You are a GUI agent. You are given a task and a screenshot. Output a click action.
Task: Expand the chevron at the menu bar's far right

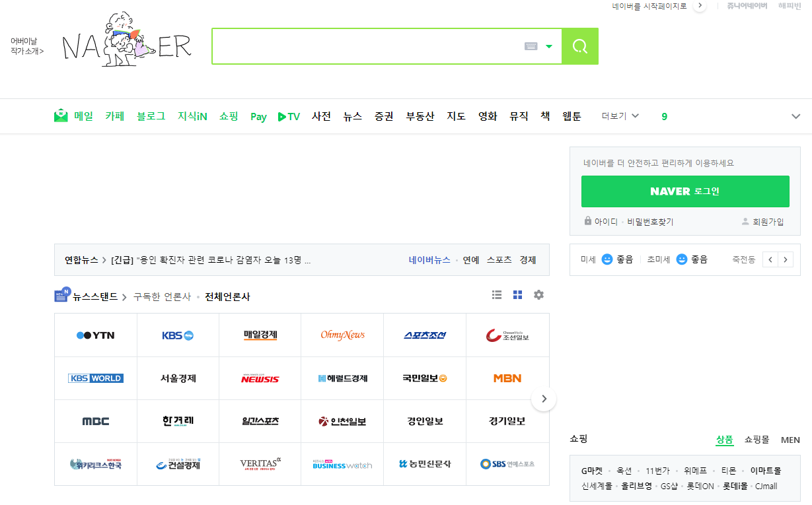point(796,117)
